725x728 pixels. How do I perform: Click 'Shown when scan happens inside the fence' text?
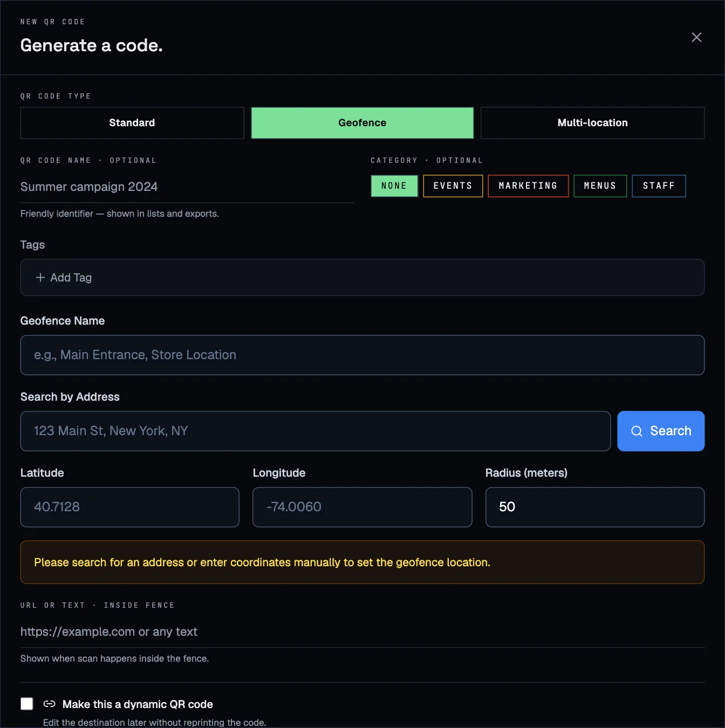(114, 658)
